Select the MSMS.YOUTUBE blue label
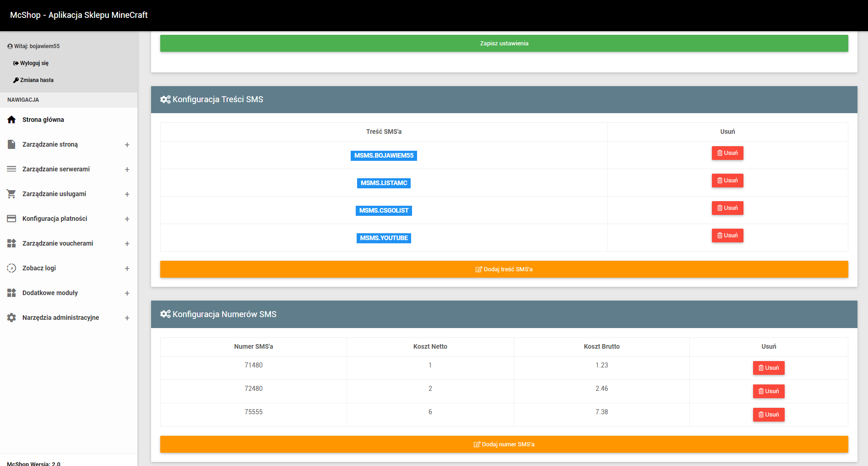Viewport: 868px width, 466px height. click(x=384, y=238)
